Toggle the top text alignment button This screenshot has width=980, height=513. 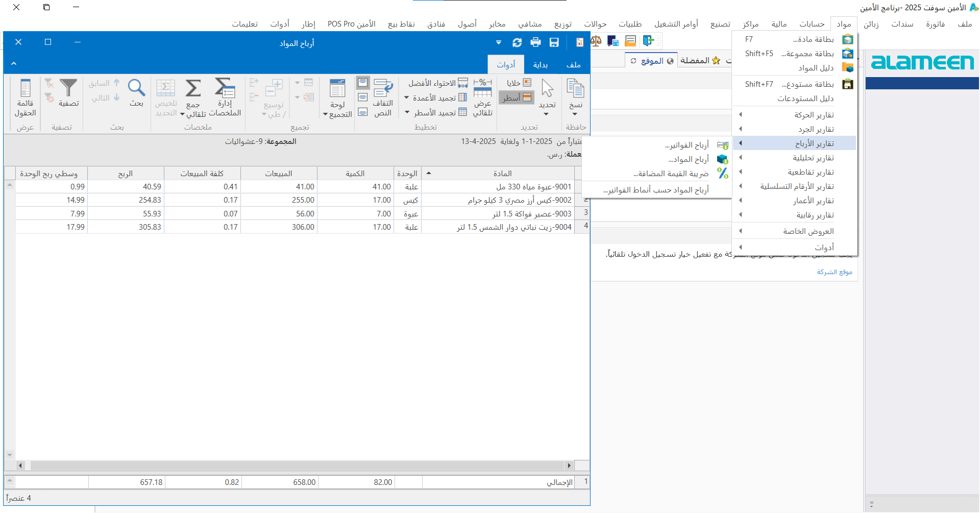[363, 83]
